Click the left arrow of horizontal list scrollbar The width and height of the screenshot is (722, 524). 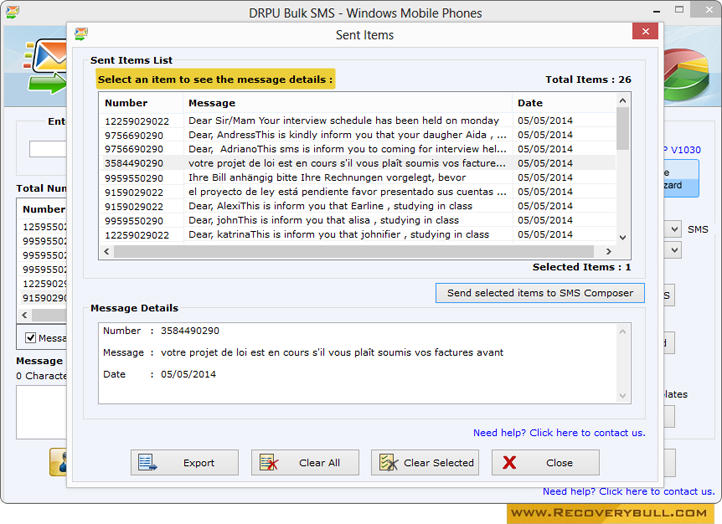pos(107,251)
